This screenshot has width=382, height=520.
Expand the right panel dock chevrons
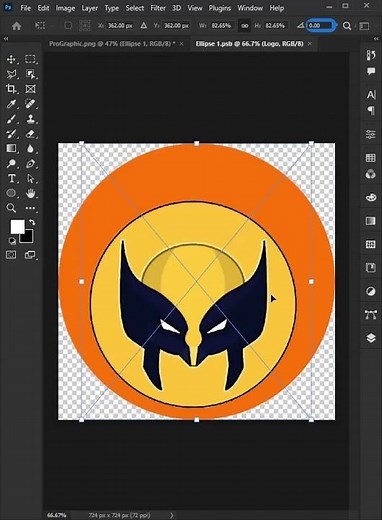376,39
